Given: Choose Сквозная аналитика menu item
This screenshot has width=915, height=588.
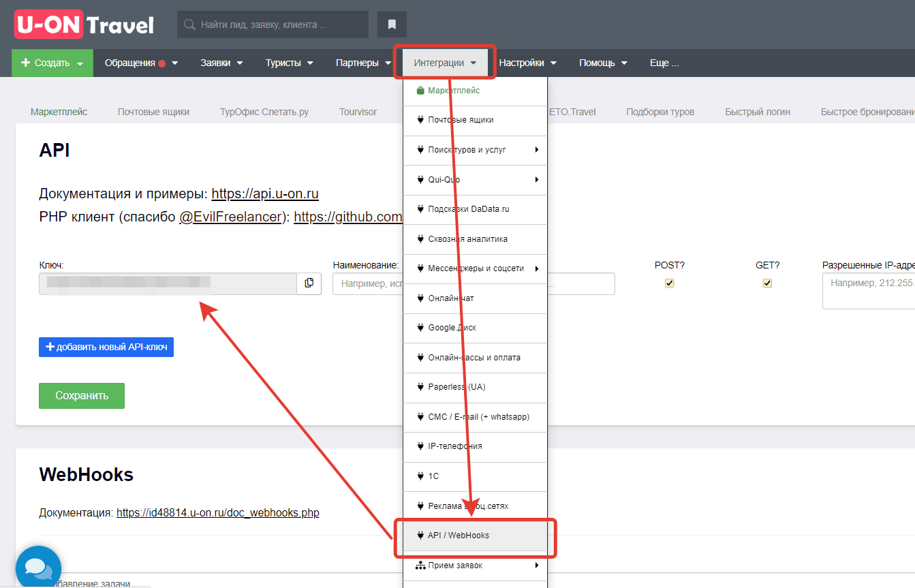Looking at the screenshot, I should (x=475, y=239).
